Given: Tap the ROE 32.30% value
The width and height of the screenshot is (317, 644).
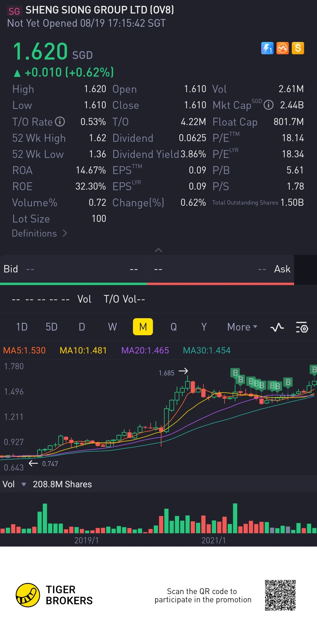Looking at the screenshot, I should pyautogui.click(x=91, y=186).
